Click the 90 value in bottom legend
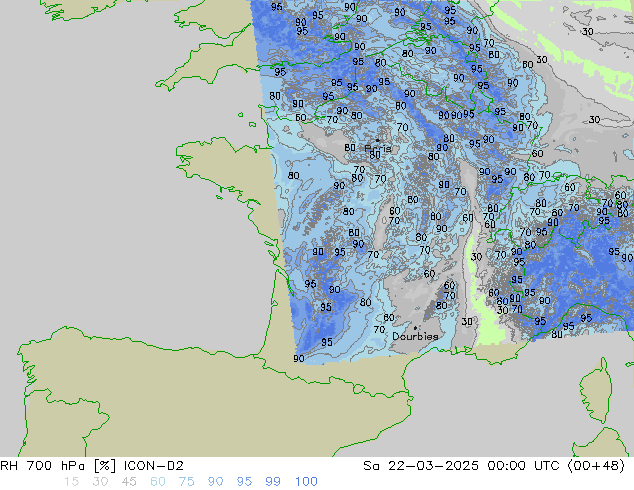The image size is (634, 490). [x=216, y=481]
